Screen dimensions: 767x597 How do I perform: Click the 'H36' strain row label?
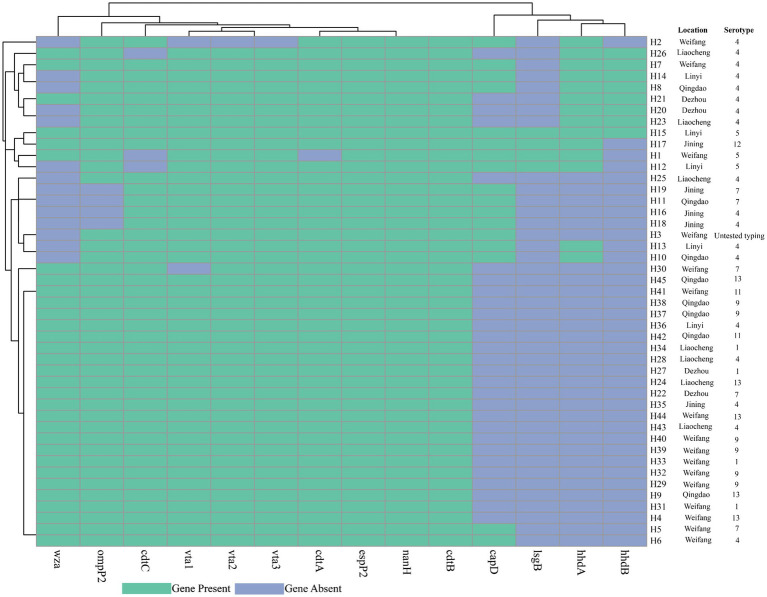[658, 325]
